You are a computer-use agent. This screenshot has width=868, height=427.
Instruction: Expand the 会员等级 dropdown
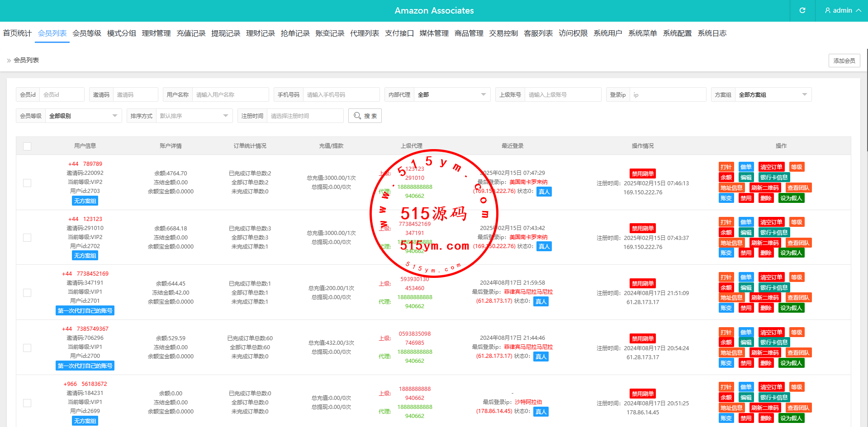pos(83,116)
